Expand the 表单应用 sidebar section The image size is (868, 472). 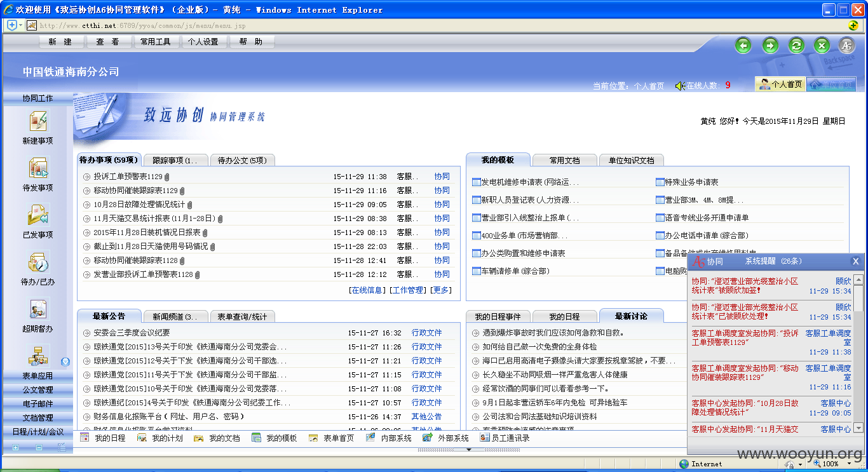point(37,376)
